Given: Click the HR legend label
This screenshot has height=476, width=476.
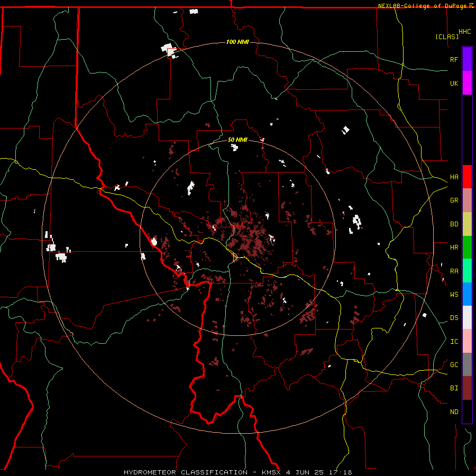Looking at the screenshot, I should click(454, 248).
